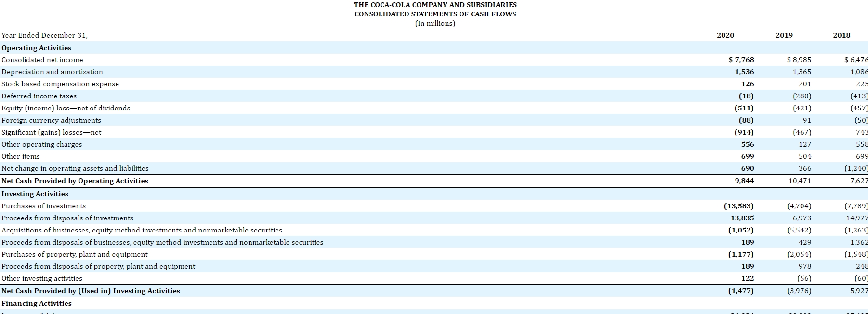Click 'Net change in operating assets and liabilities'
The image size is (868, 314).
(x=75, y=168)
